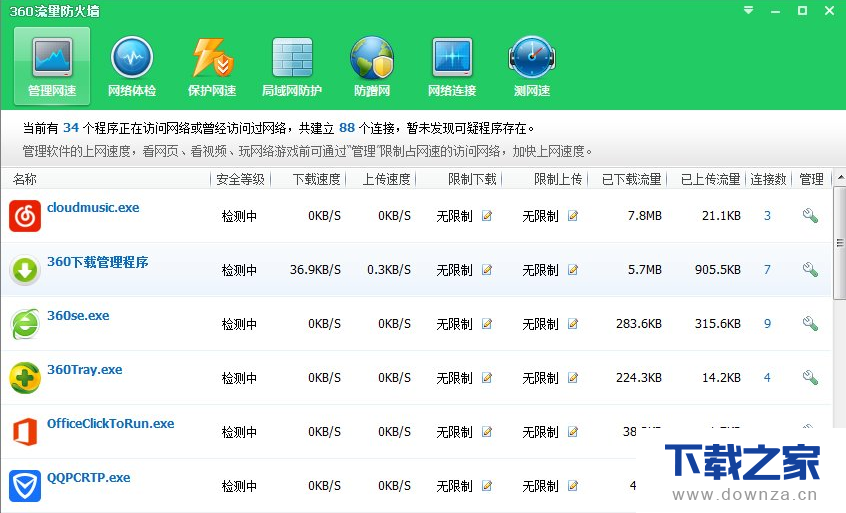Edit upload limit for cloudmusic.exe
Viewport: 846px width, 513px height.
coord(573,216)
